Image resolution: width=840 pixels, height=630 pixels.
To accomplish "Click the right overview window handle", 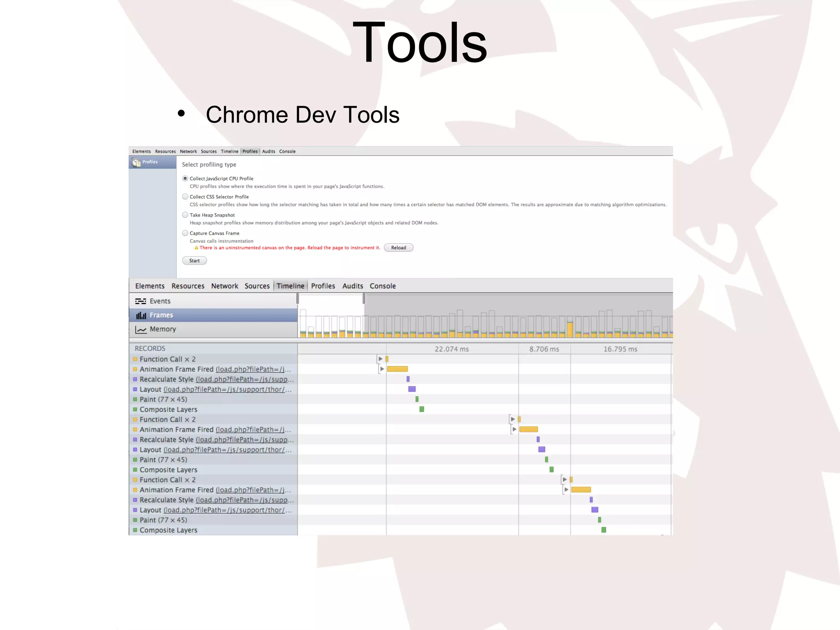I will [x=364, y=299].
